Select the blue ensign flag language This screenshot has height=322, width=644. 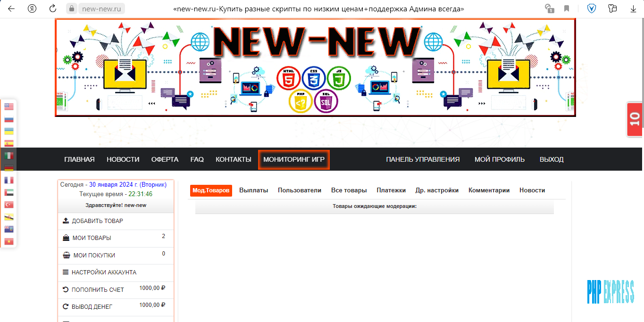click(x=9, y=229)
